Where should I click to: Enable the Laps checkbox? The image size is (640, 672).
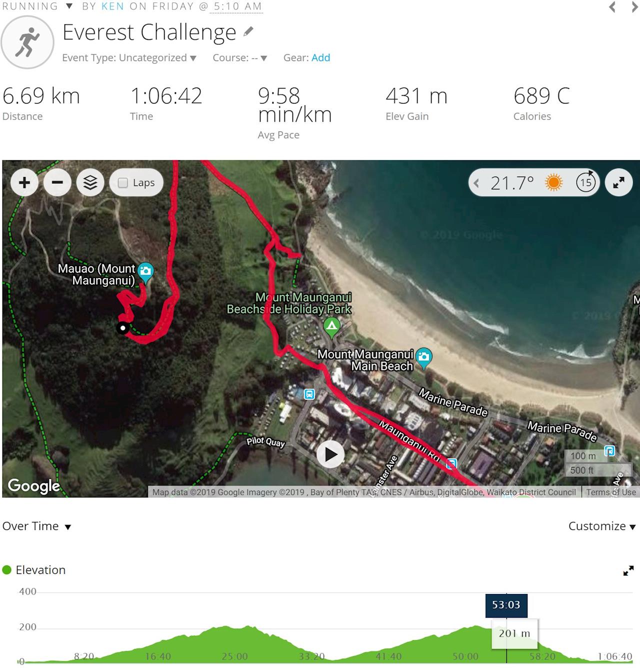[123, 183]
